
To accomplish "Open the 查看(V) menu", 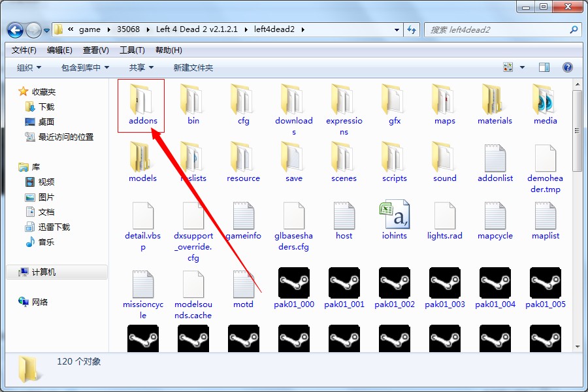I will (96, 50).
